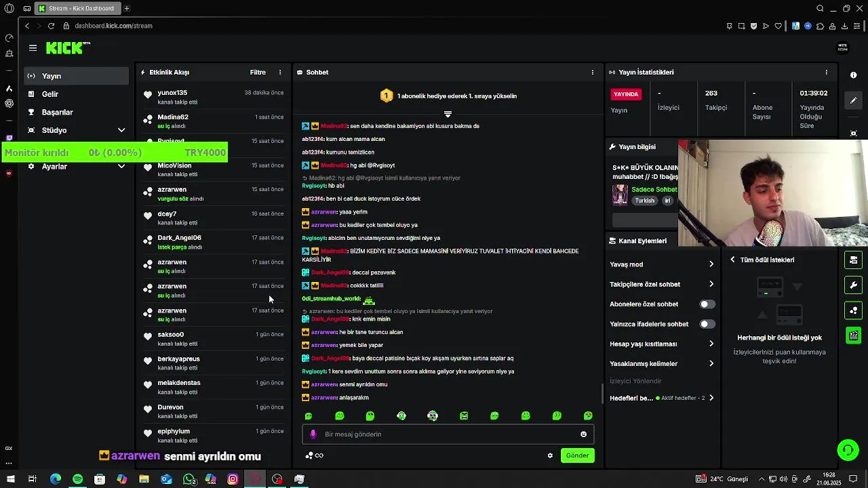
Task: Open the Etkinlik Akışı panel three-dot menu
Action: 280,73
